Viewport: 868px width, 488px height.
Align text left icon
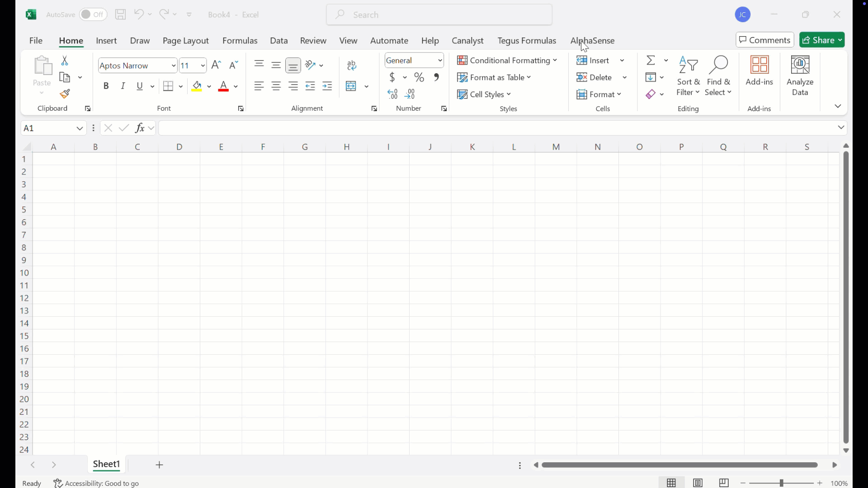259,86
